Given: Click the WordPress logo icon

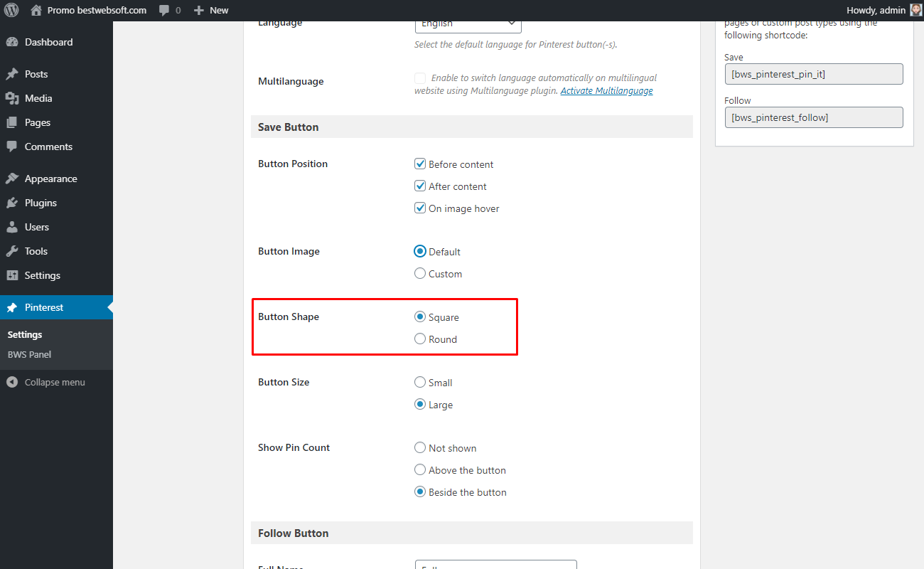Looking at the screenshot, I should click(x=11, y=10).
